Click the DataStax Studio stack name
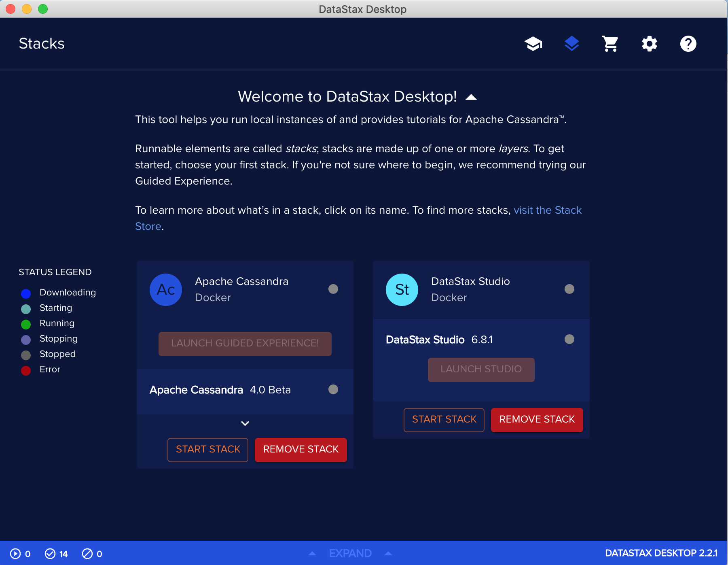Viewport: 728px width, 565px height. click(x=470, y=281)
